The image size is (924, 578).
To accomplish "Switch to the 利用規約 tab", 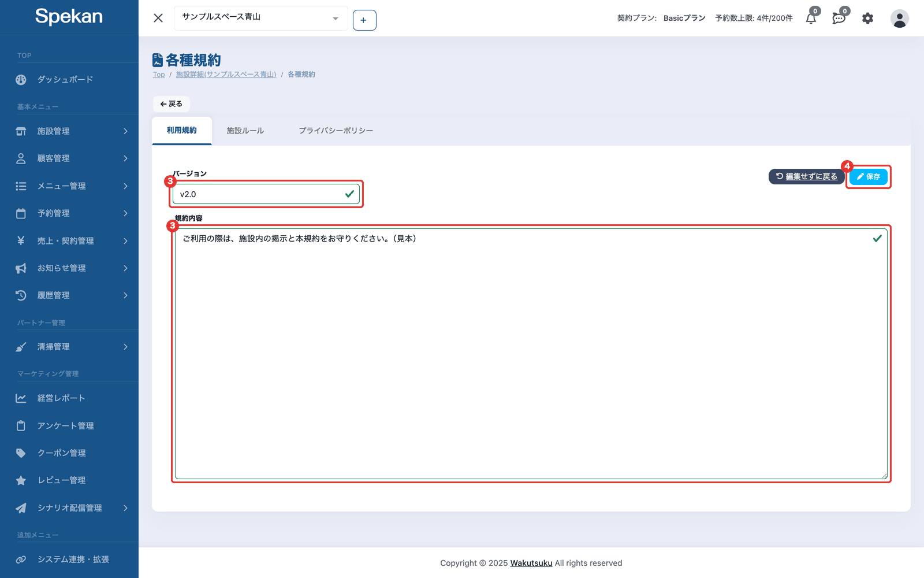I will pyautogui.click(x=182, y=131).
